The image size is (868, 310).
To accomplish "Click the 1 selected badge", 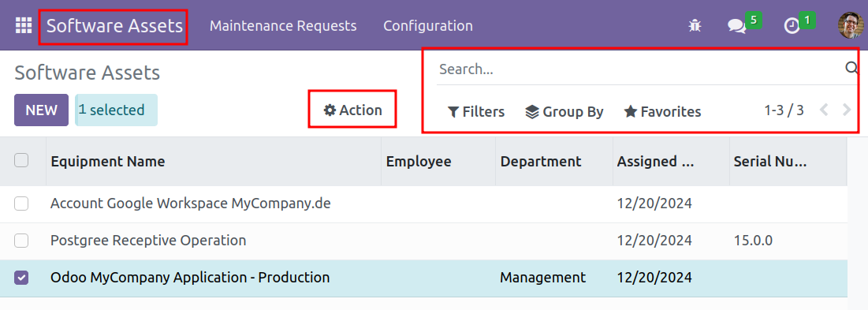I will click(116, 110).
